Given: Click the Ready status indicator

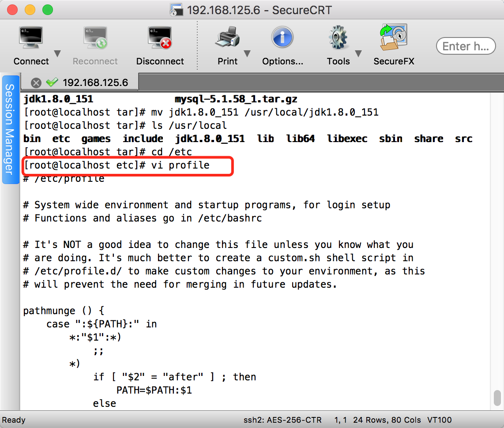Looking at the screenshot, I should (14, 420).
